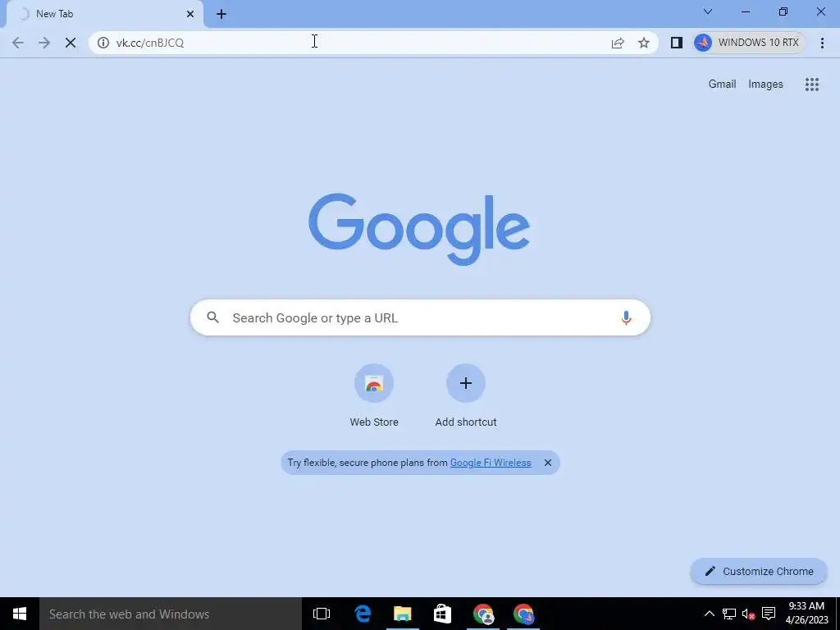Restore down the Chrome window

coord(783,11)
